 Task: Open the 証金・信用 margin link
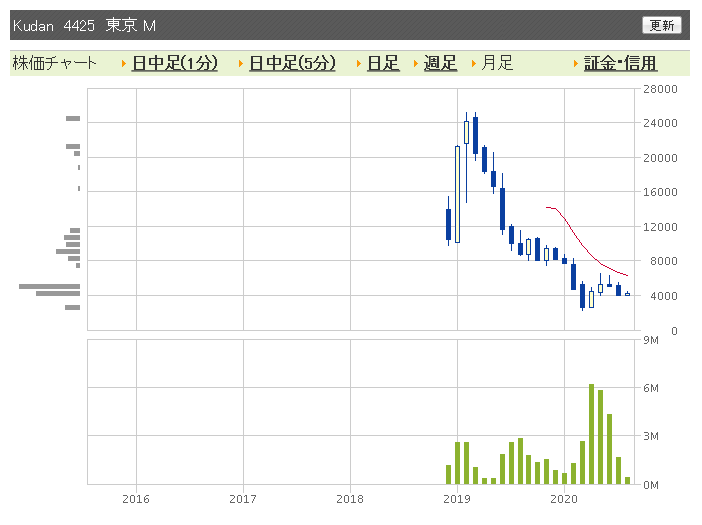click(x=620, y=63)
